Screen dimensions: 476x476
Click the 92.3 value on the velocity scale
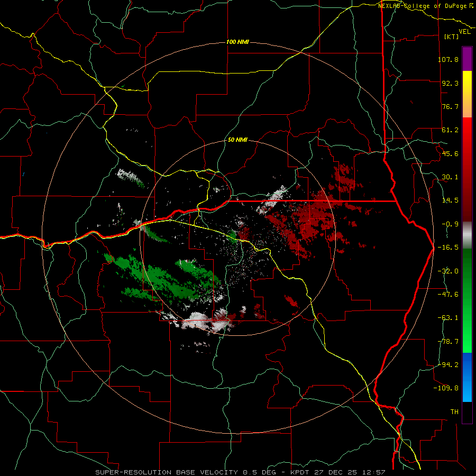pyautogui.click(x=450, y=83)
